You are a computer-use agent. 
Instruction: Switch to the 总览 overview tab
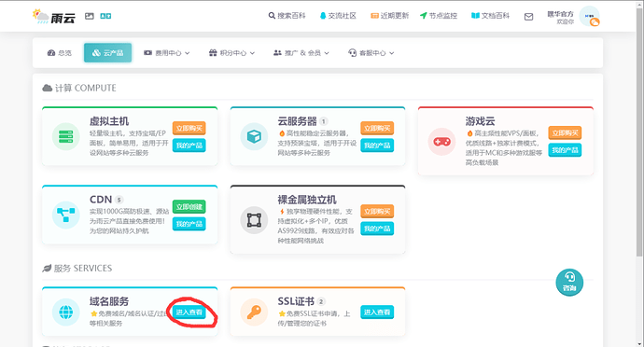[x=60, y=53]
